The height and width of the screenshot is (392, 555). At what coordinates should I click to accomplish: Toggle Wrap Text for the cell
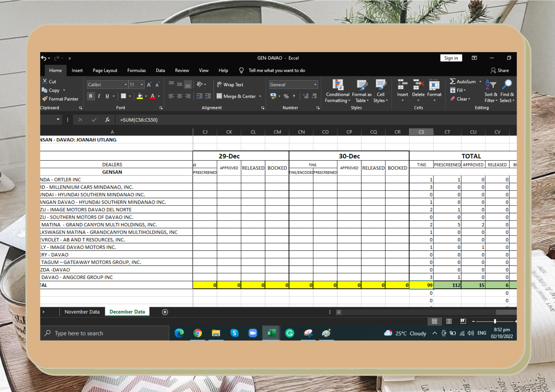(230, 85)
